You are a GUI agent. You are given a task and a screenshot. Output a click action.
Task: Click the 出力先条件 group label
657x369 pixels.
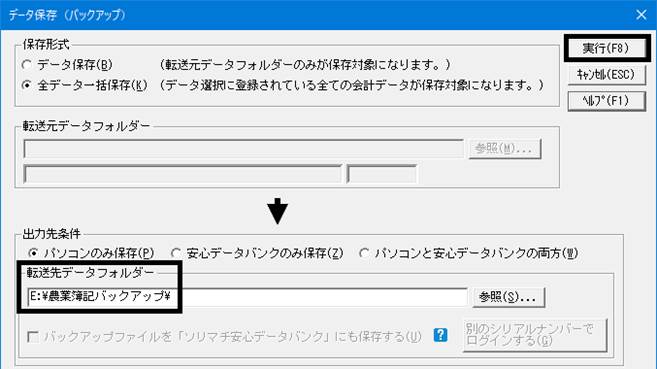pos(52,234)
